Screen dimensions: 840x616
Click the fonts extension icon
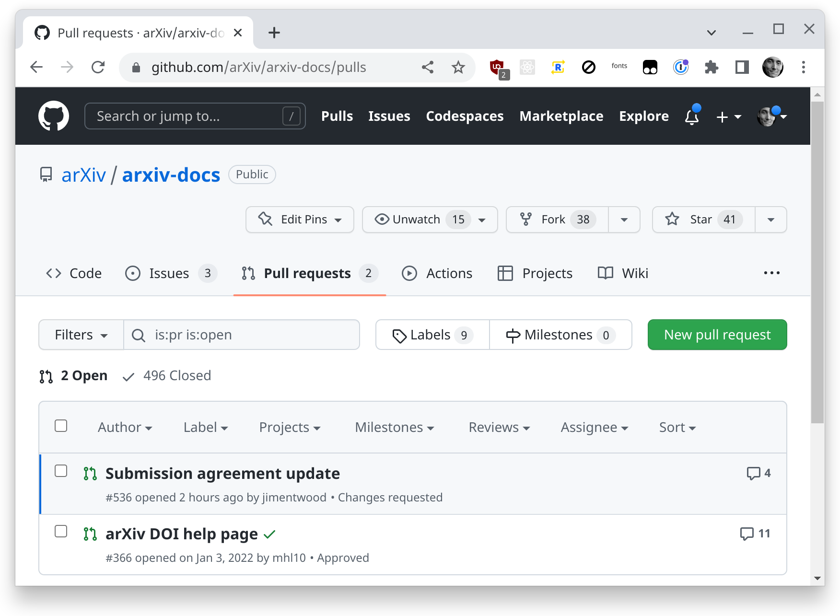[x=619, y=66]
